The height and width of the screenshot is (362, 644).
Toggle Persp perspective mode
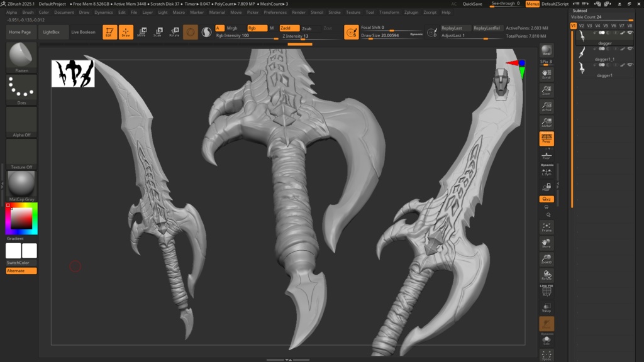pos(547,139)
